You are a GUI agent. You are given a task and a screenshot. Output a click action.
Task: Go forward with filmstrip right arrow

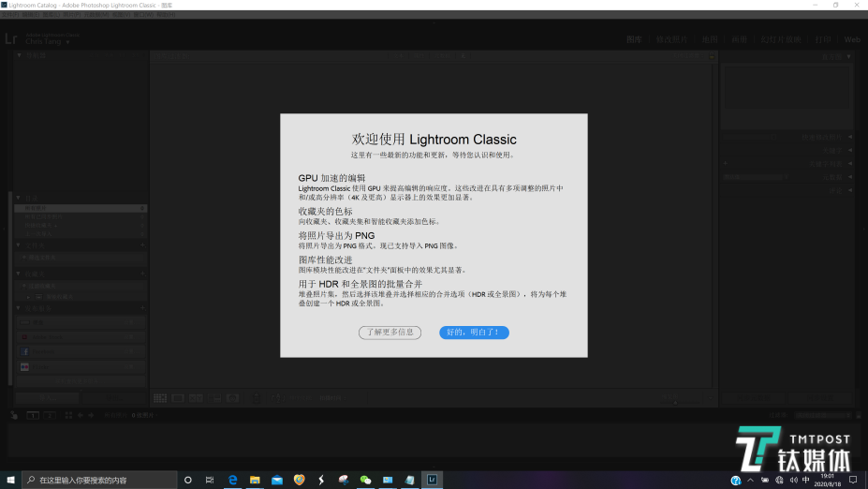(x=92, y=415)
